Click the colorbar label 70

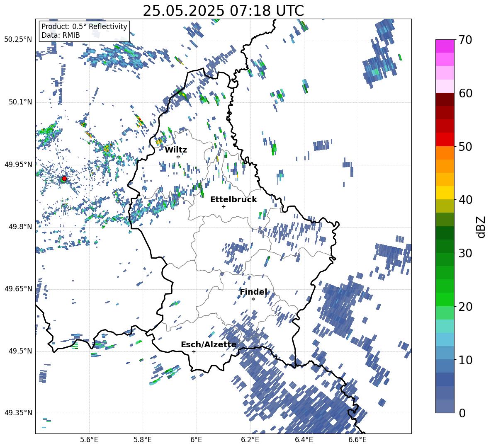coord(465,40)
